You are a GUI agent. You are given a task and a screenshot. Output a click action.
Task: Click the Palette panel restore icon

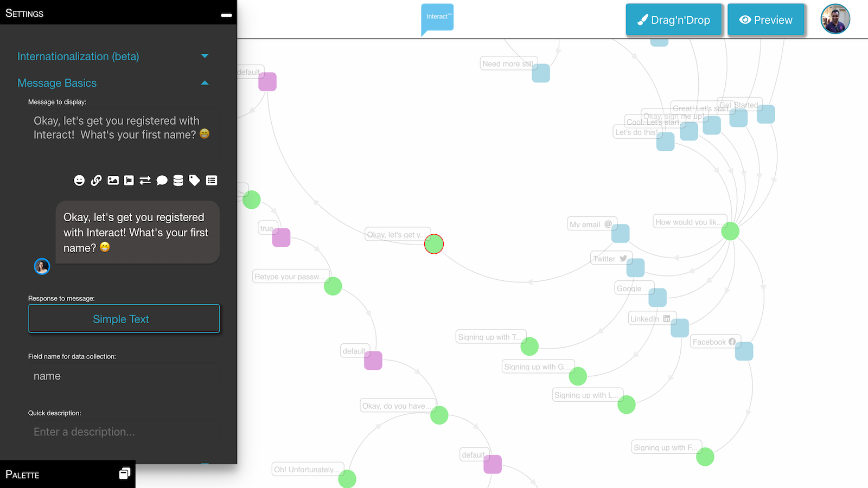(125, 473)
